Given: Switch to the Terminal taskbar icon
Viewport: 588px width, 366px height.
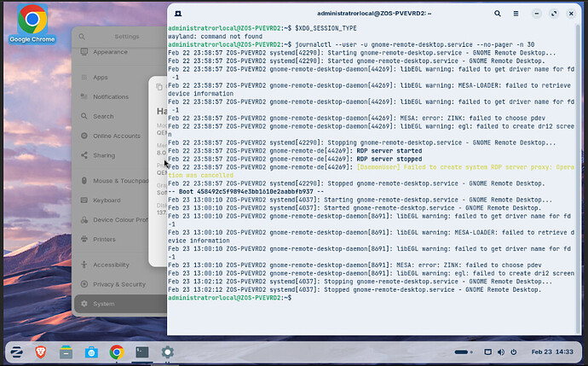Looking at the screenshot, I should click(x=142, y=352).
